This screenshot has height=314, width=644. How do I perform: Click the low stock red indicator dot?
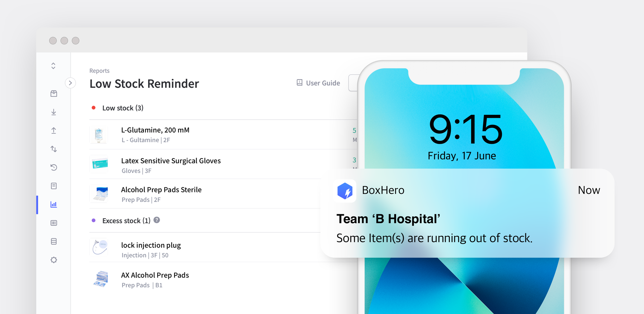click(x=94, y=108)
